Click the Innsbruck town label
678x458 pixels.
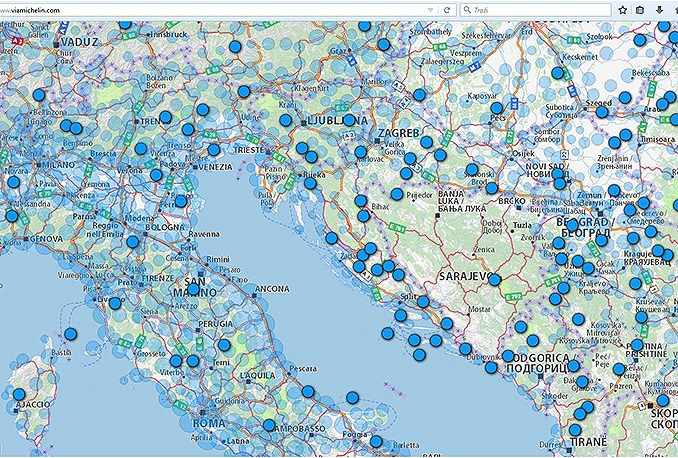point(169,34)
